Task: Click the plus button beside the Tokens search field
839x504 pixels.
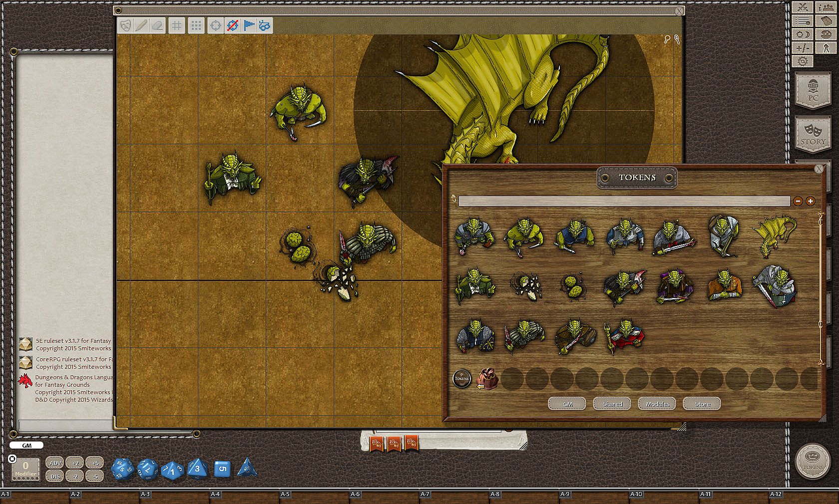Action: tap(810, 201)
